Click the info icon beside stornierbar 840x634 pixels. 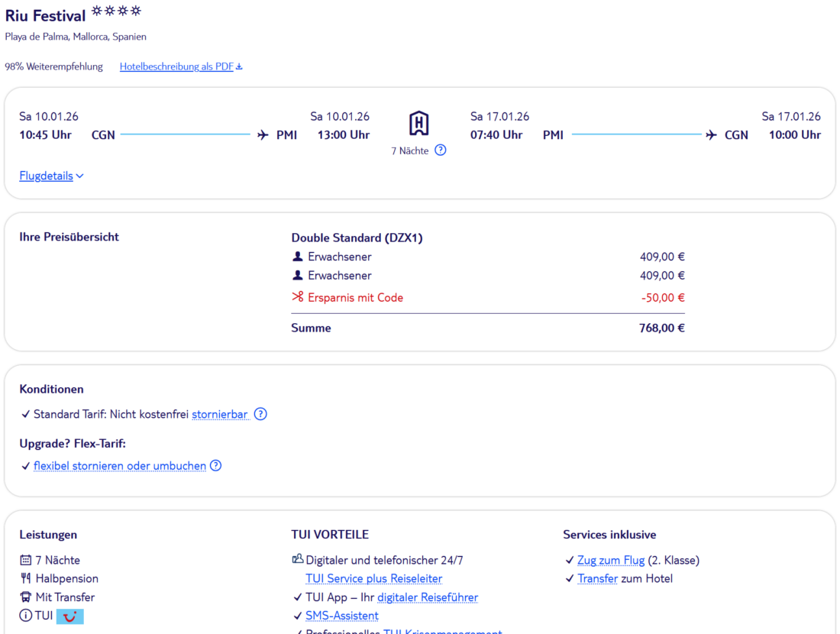tap(260, 414)
